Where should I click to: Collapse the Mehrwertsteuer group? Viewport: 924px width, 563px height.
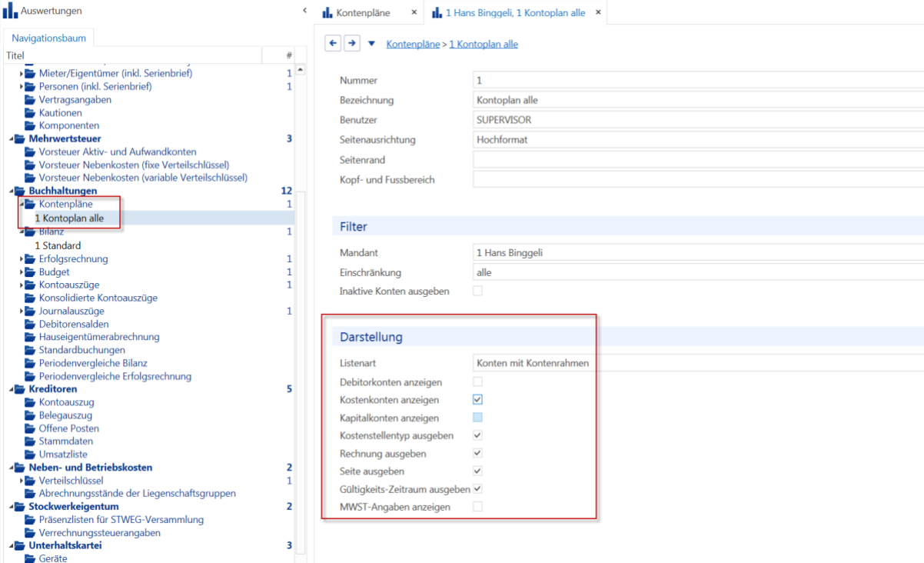(x=12, y=139)
